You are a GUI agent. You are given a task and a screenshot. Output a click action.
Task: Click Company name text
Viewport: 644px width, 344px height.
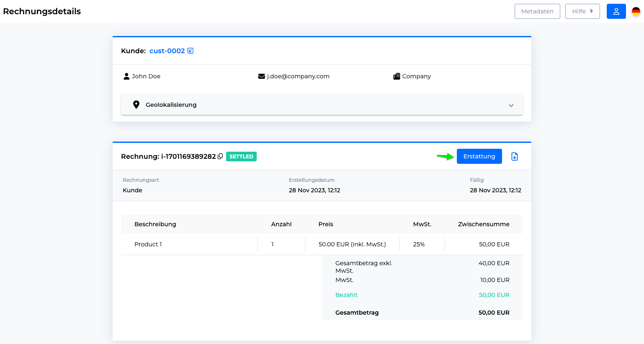417,76
